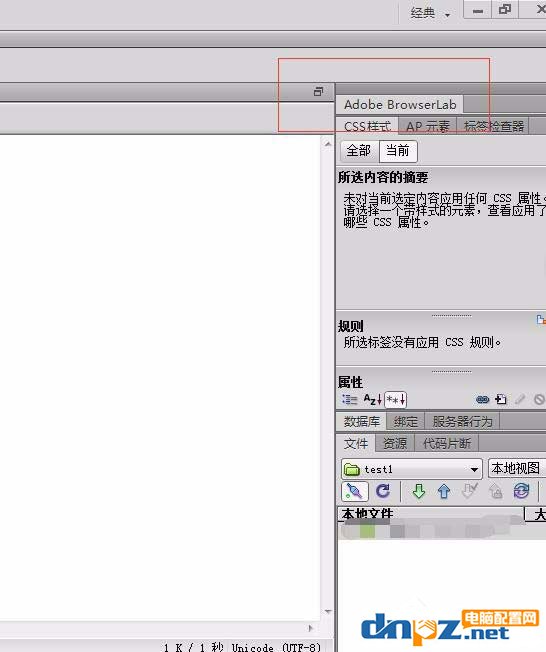Click the document vertical scrollbar down arrow
The width and height of the screenshot is (546, 652).
pos(328,611)
